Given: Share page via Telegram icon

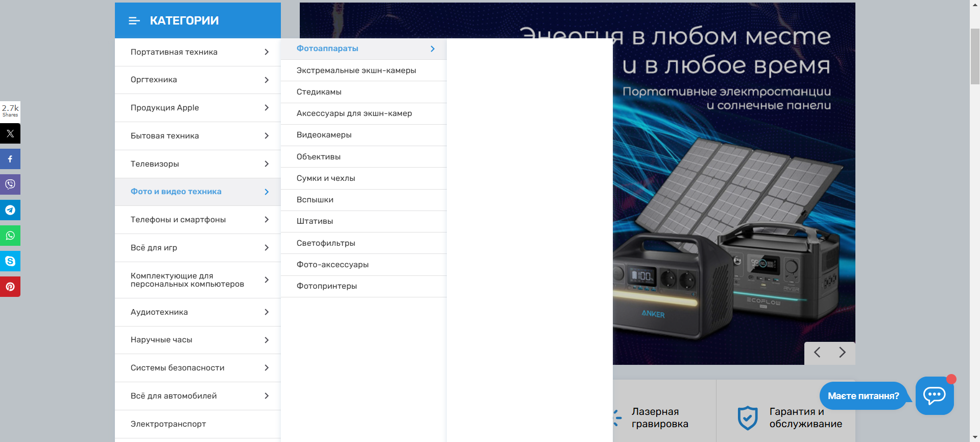Looking at the screenshot, I should pos(10,210).
